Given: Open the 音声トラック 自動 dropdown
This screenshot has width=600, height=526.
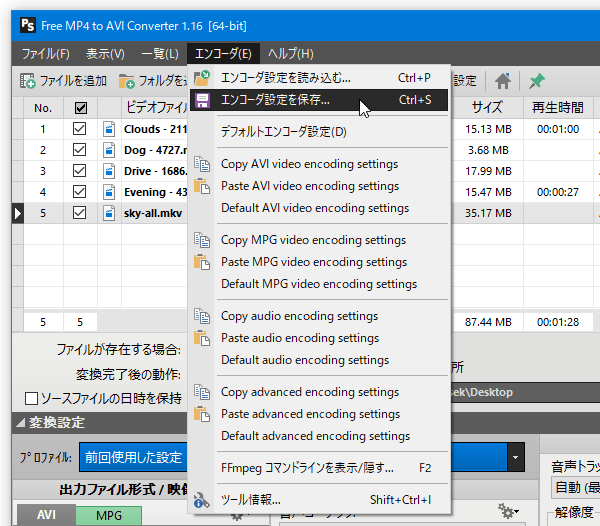Looking at the screenshot, I should coord(575,488).
